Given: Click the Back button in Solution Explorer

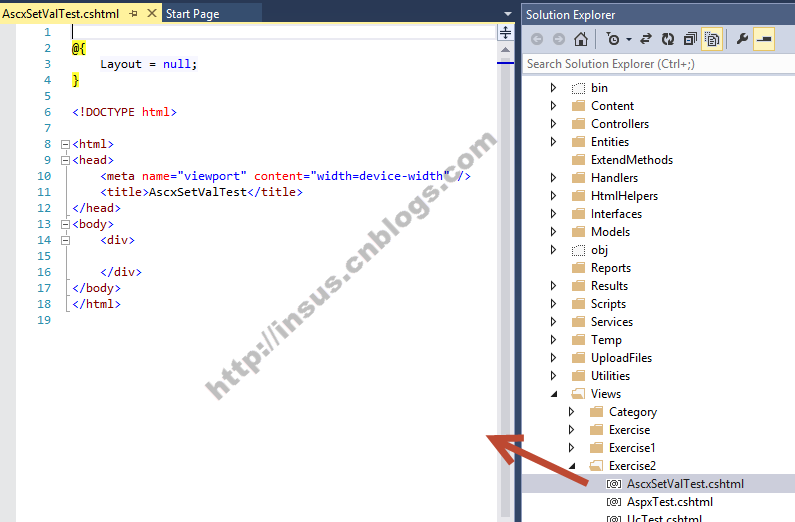Looking at the screenshot, I should pyautogui.click(x=537, y=39).
